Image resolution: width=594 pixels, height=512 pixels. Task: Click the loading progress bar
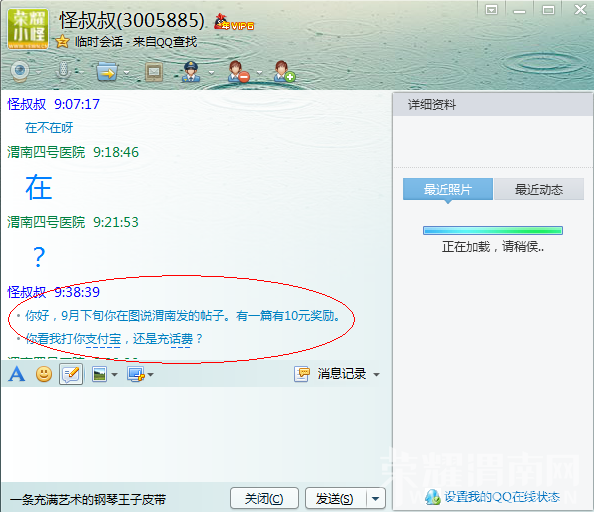[493, 230]
